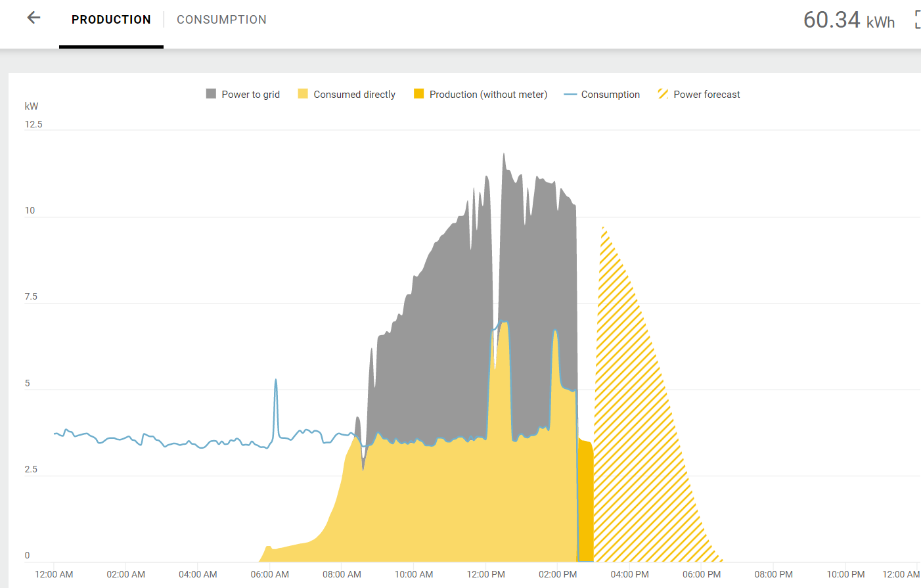Click the dark yellow Production (without meter) swatch
Screen dimensions: 921x588
point(418,94)
